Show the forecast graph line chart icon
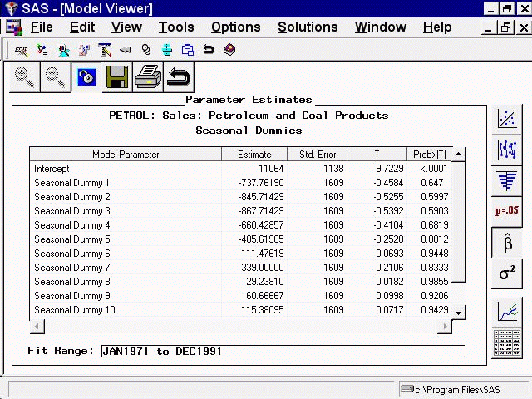 [507, 312]
